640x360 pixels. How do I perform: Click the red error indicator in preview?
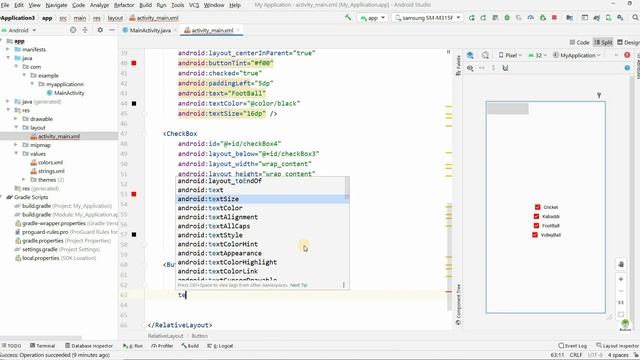click(x=627, y=55)
